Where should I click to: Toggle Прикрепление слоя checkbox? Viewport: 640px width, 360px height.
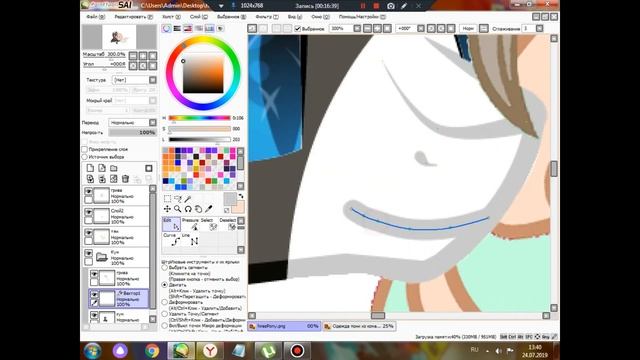tap(85, 149)
